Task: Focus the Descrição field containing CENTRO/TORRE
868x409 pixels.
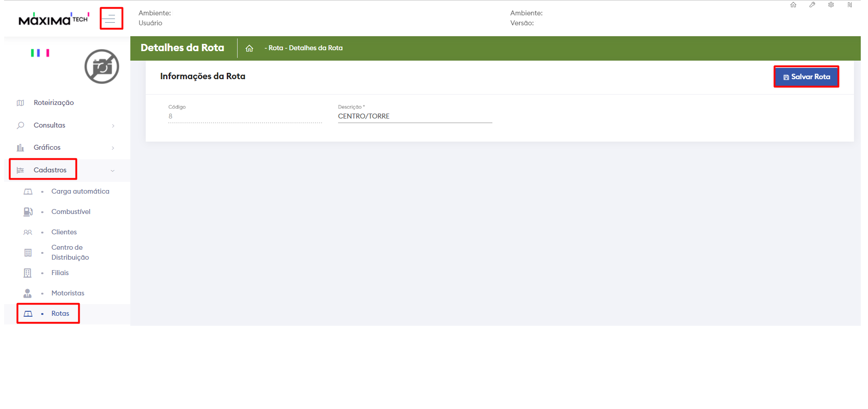Action: point(415,116)
